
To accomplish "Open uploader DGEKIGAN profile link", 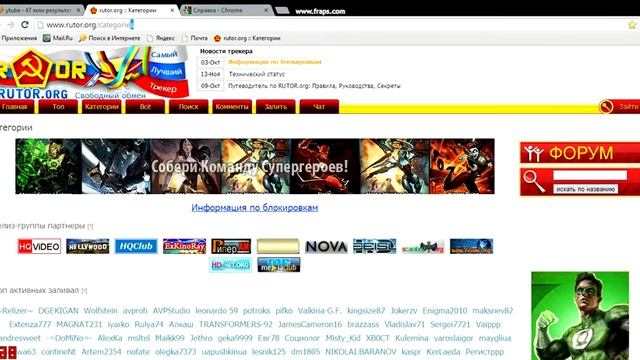I will 58,311.
